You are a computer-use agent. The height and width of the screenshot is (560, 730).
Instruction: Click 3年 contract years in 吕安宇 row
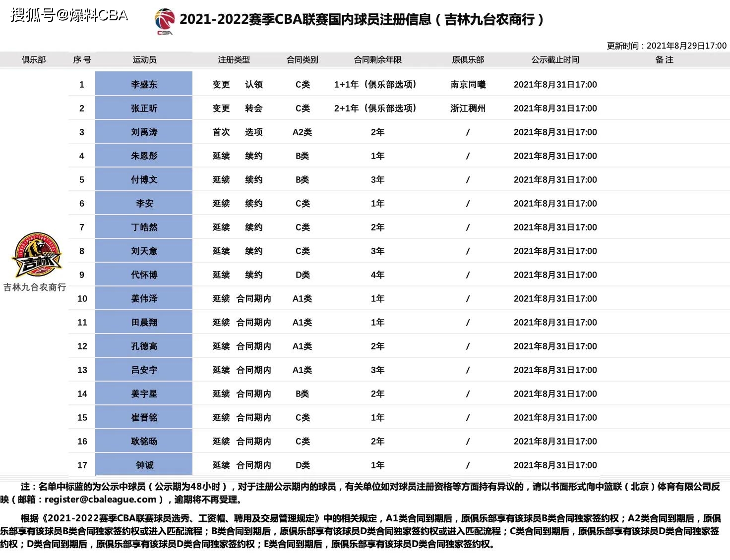pyautogui.click(x=378, y=370)
